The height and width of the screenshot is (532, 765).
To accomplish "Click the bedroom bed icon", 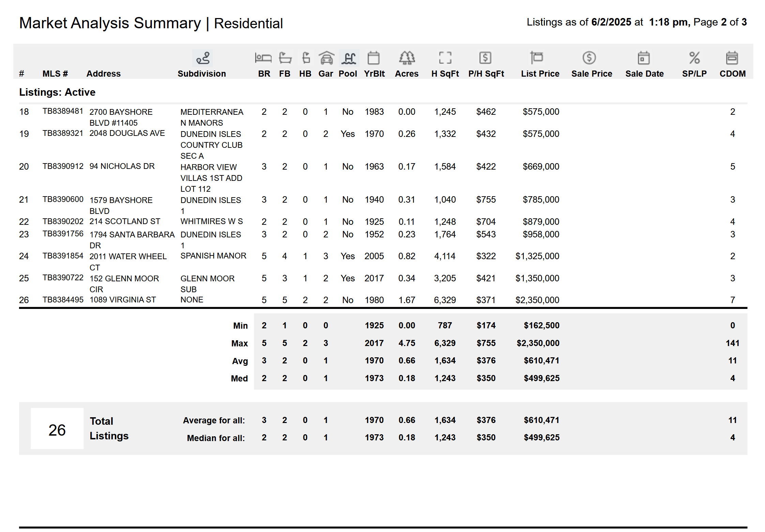I will [x=263, y=58].
